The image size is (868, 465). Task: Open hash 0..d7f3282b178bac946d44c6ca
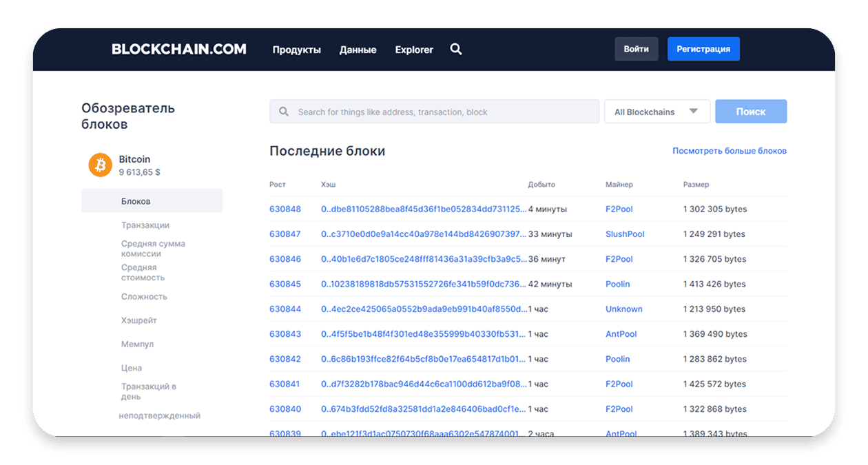click(424, 384)
